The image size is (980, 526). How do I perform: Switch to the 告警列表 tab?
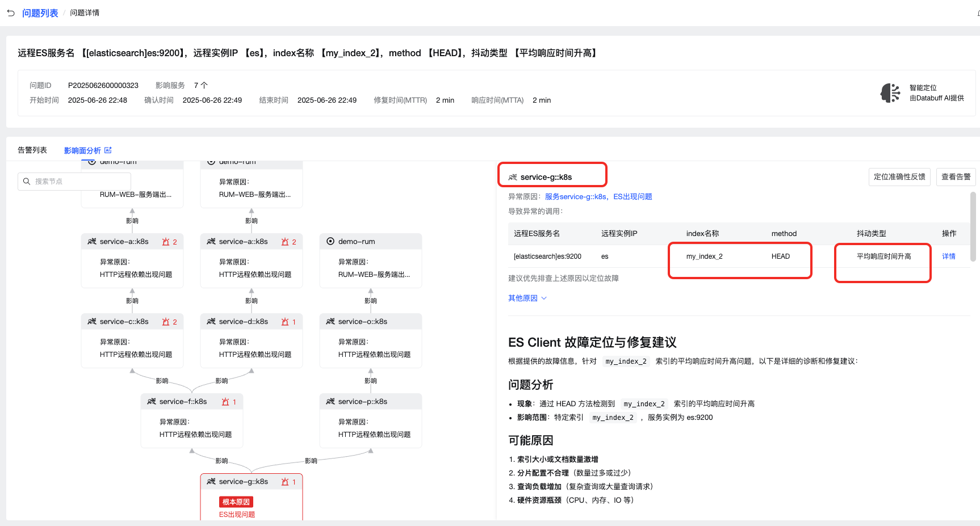tap(32, 150)
